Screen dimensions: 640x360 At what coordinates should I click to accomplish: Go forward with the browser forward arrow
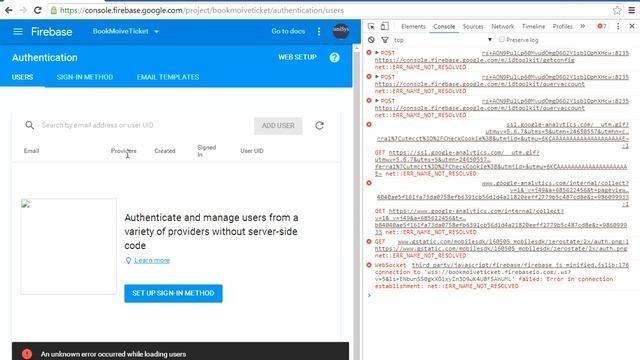coord(23,10)
